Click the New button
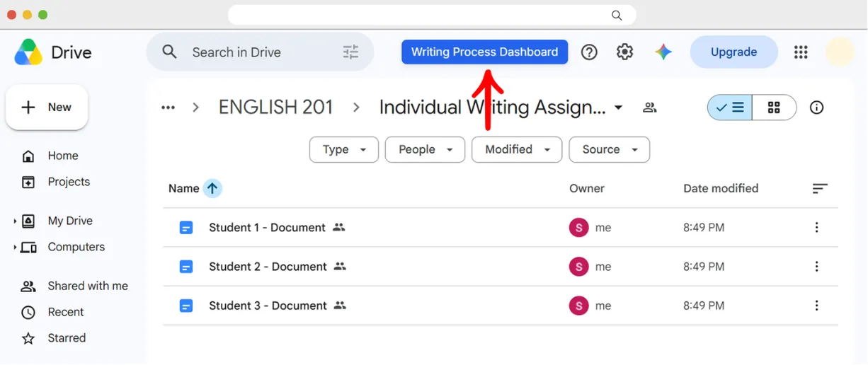The height and width of the screenshot is (365, 868). click(x=47, y=108)
